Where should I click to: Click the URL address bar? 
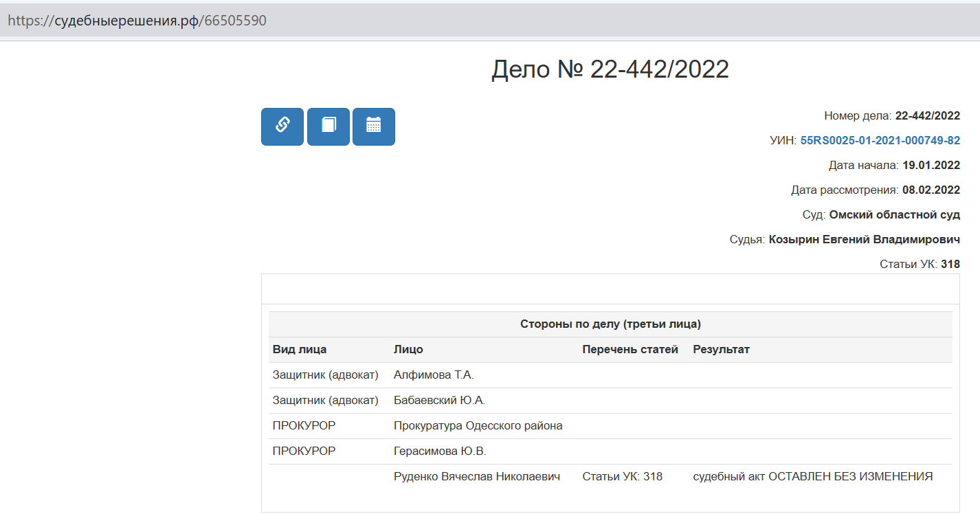point(490,21)
